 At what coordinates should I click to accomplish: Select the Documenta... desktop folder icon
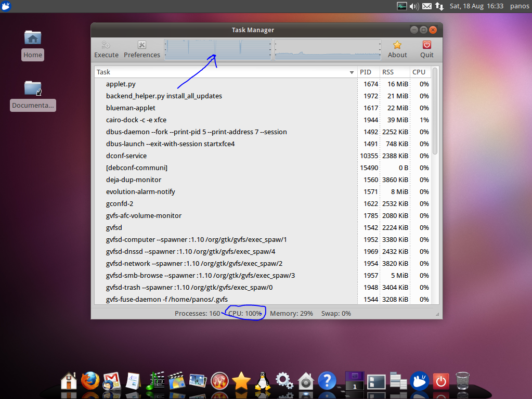pos(33,96)
